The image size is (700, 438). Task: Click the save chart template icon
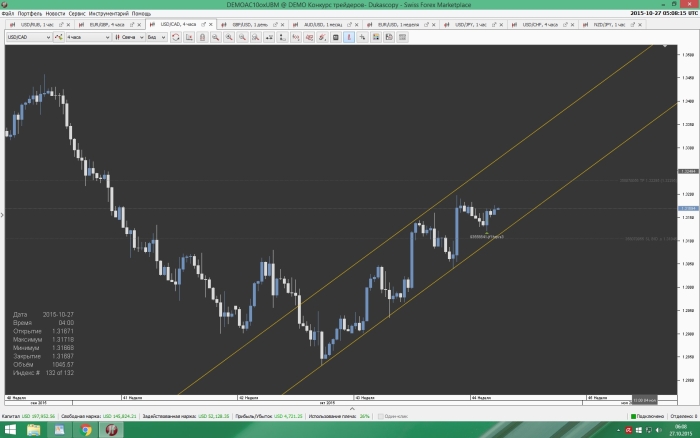click(x=389, y=38)
